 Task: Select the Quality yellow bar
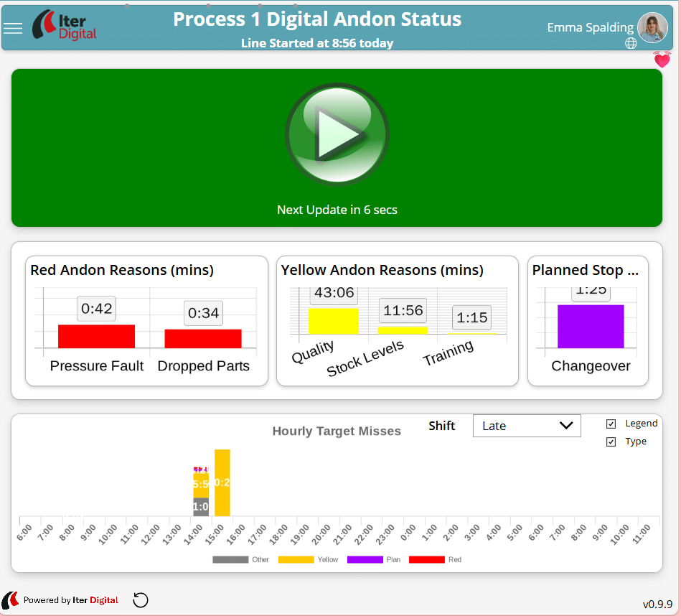coord(333,321)
